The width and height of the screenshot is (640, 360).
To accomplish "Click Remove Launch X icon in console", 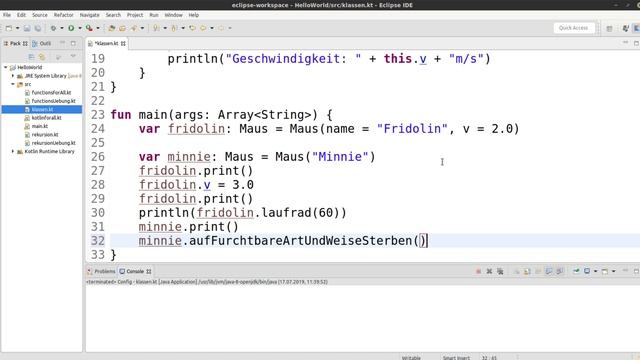I will (489, 271).
